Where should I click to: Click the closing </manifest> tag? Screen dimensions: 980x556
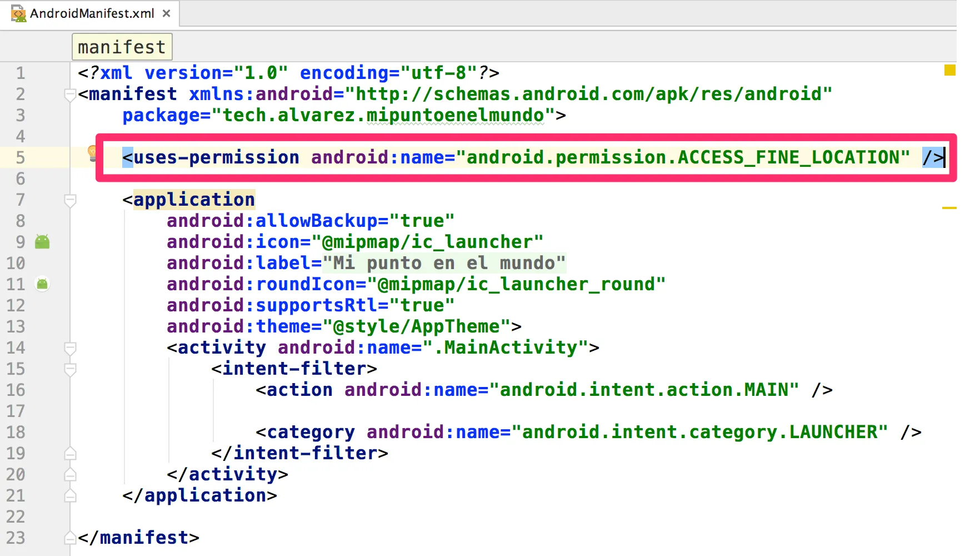click(x=138, y=538)
